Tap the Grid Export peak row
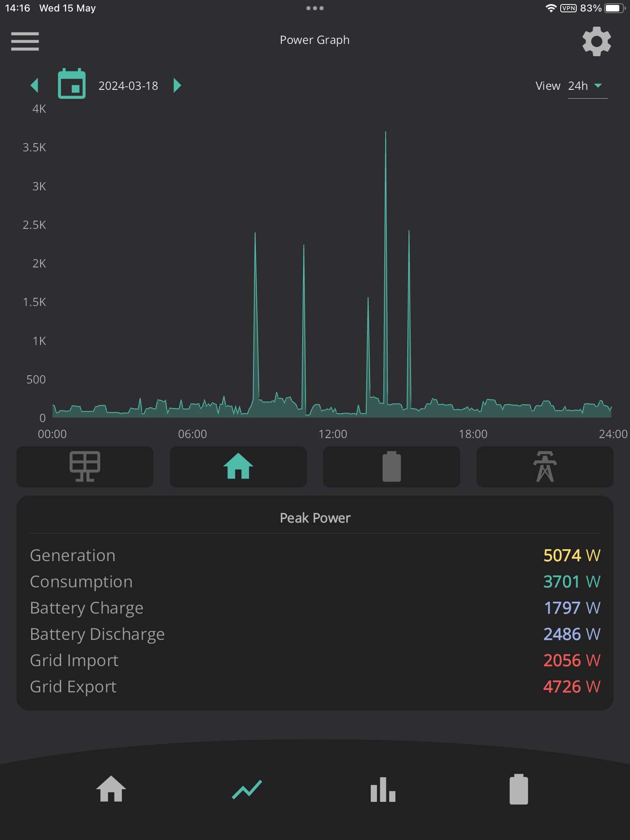 tap(315, 687)
